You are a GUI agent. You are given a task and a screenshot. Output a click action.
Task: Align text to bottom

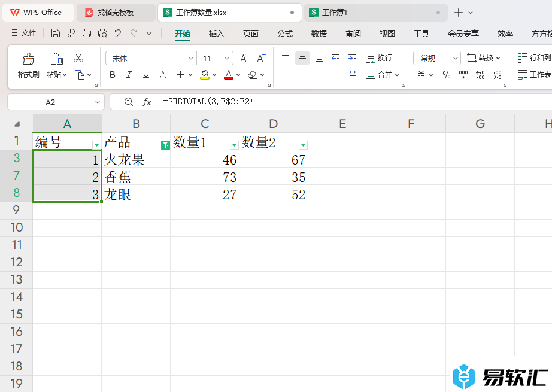click(x=319, y=58)
